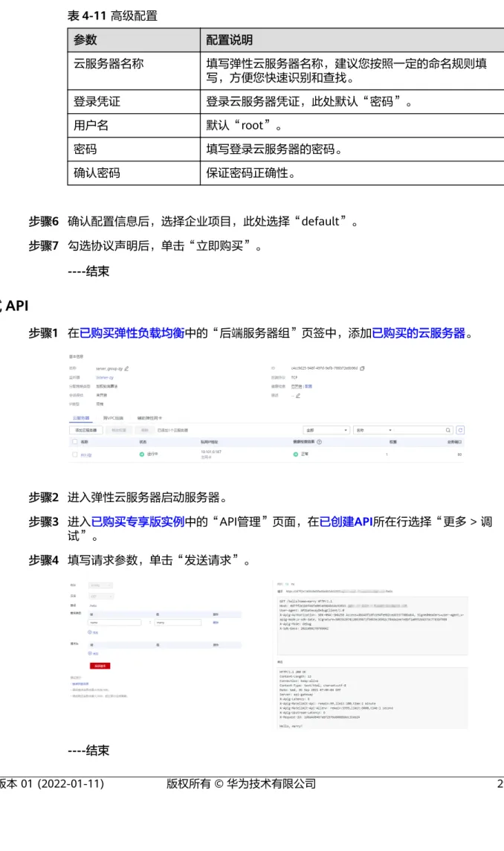The image size is (504, 851).
Task: Switch to the 云服务器 tab
Action: pyautogui.click(x=81, y=418)
